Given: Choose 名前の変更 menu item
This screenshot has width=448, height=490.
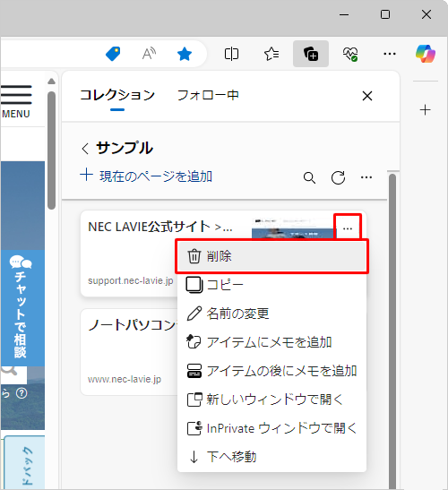Looking at the screenshot, I should coord(272,314).
